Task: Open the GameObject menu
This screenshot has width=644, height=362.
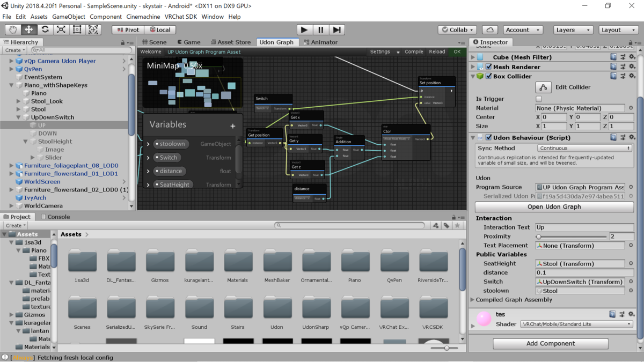Action: [69, 17]
